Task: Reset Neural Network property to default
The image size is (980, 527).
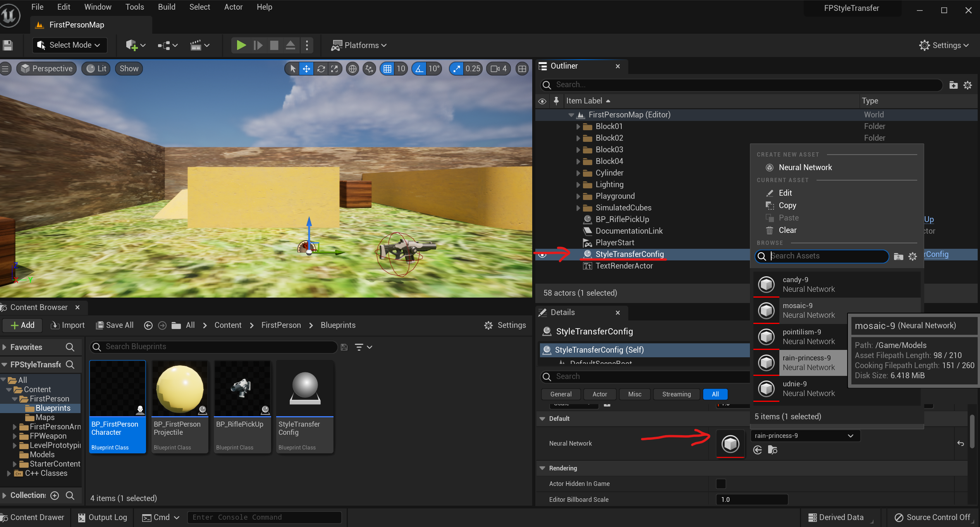Action: [x=960, y=444]
